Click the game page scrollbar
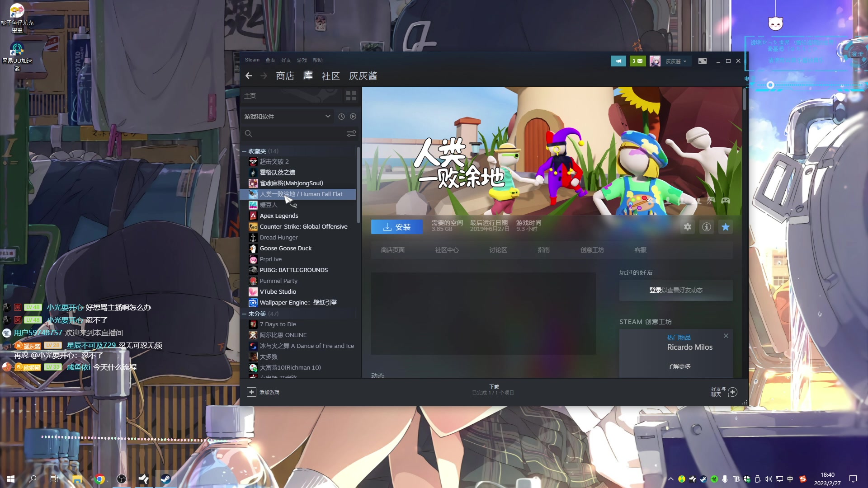 click(x=744, y=99)
